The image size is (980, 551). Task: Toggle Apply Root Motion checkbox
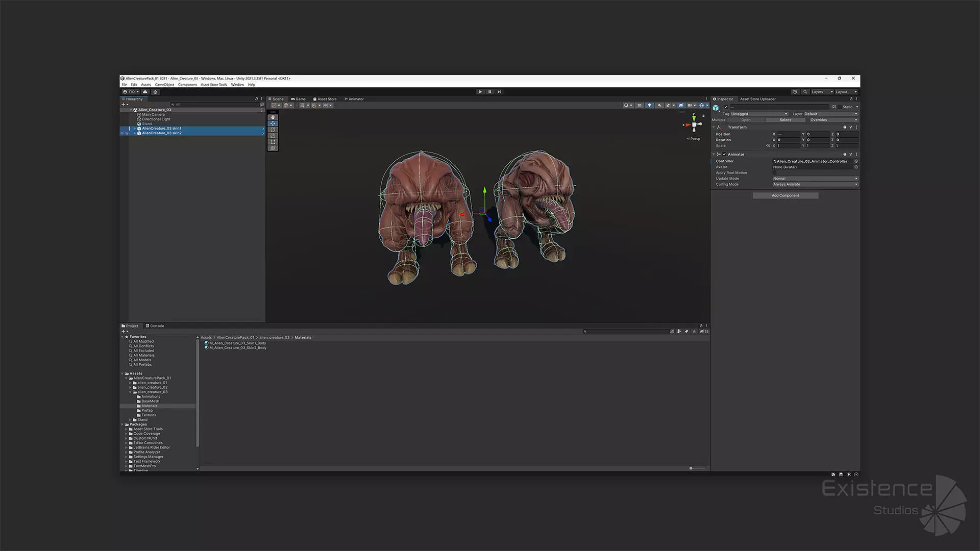774,173
